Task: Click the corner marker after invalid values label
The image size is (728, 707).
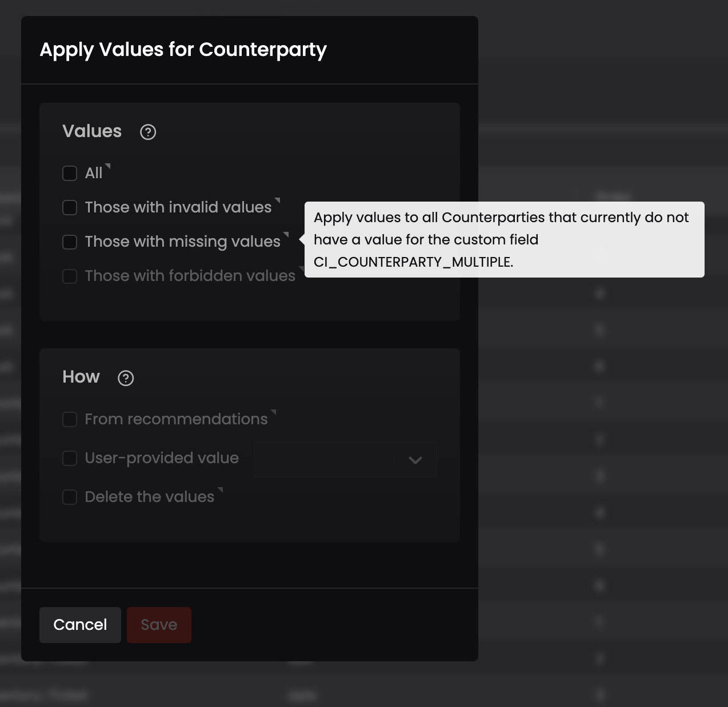Action: [x=278, y=200]
